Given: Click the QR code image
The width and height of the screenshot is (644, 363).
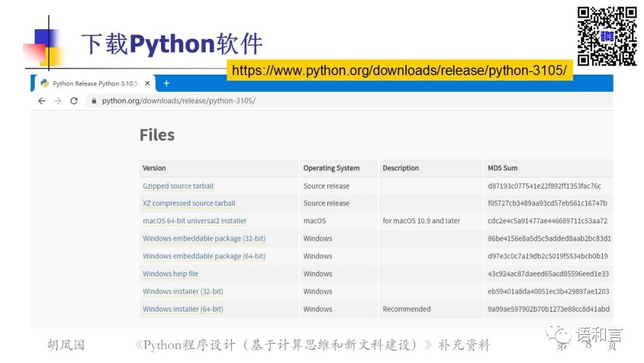Looking at the screenshot, I should (x=607, y=36).
